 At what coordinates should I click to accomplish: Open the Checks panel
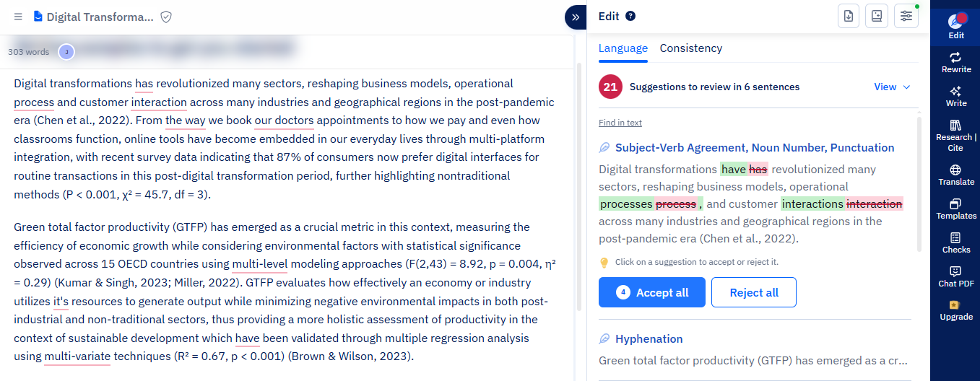tap(955, 242)
